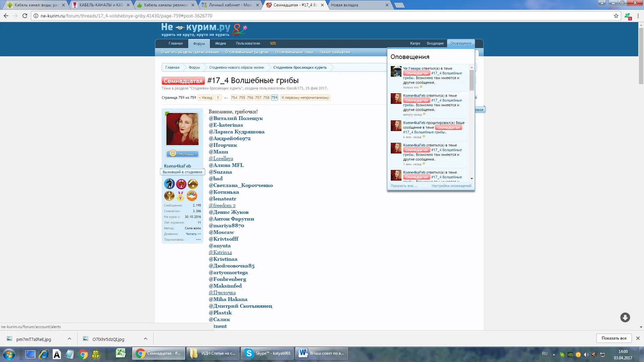This screenshot has height=362, width=644.
Task: Open the Медиа menu item
Action: 220,43
